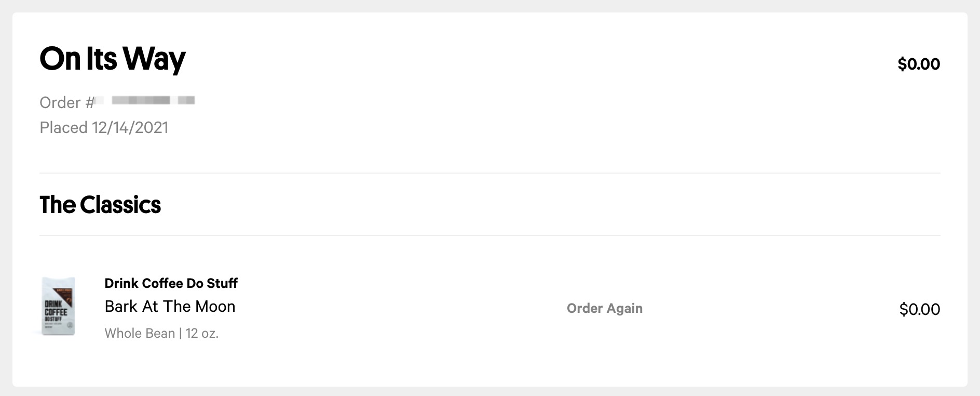Screen dimensions: 980x396
Task: Click the "Order #" label
Action: 66,102
